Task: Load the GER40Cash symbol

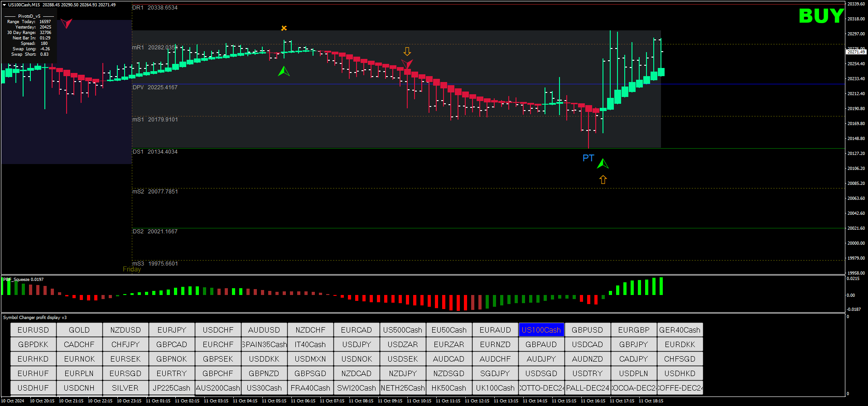Action: (680, 330)
